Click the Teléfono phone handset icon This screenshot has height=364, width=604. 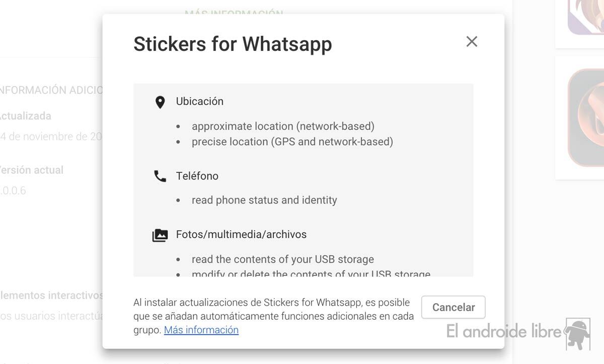(160, 176)
